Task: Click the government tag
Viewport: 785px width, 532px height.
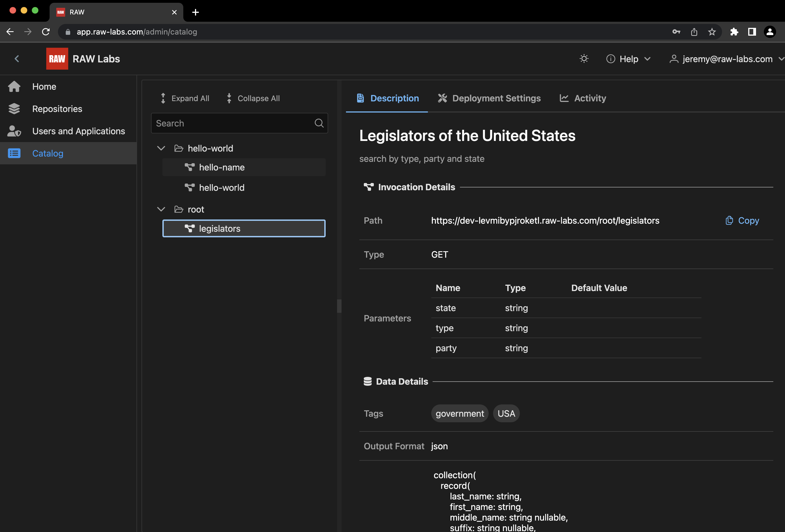Action: (x=460, y=413)
